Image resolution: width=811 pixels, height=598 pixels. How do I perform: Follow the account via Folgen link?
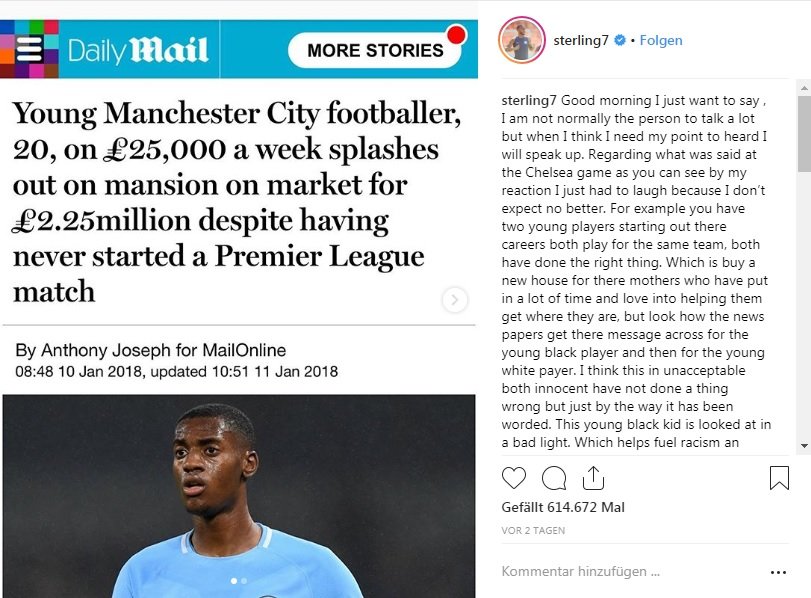pos(660,41)
